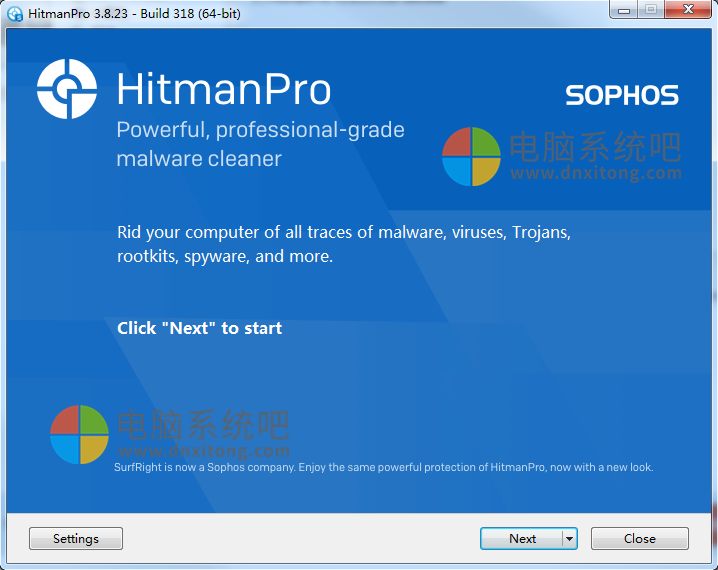The width and height of the screenshot is (718, 570).
Task: Click "Powerful, professional-grade malware cleaner" tagline
Action: (260, 144)
